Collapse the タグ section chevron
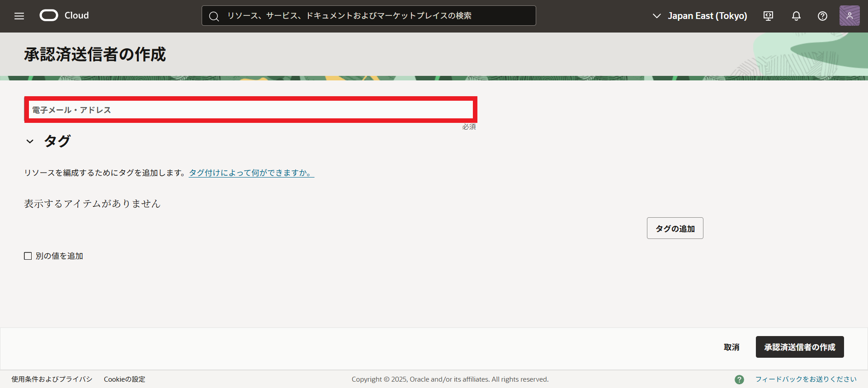 [30, 141]
